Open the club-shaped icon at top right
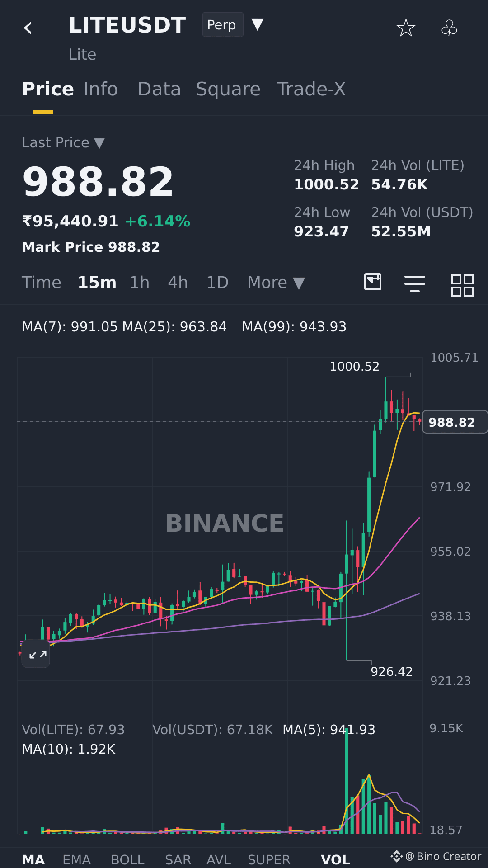488x868 pixels. (449, 28)
